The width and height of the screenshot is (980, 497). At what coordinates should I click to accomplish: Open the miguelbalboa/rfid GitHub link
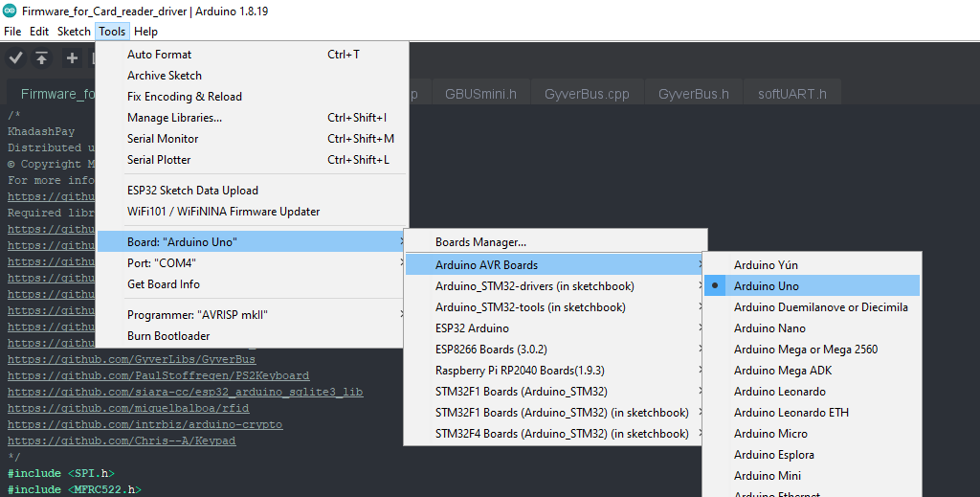128,408
